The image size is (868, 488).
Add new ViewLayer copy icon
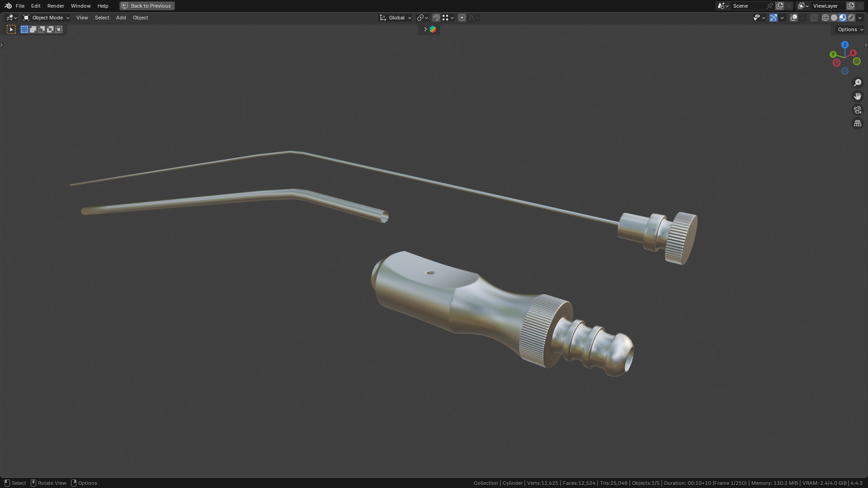[851, 6]
